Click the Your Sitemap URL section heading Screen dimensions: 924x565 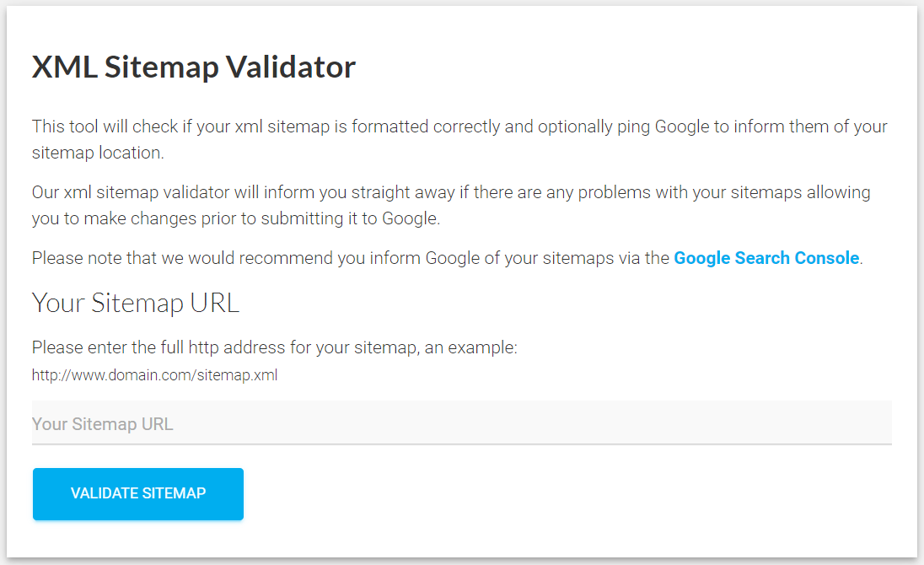click(x=135, y=303)
